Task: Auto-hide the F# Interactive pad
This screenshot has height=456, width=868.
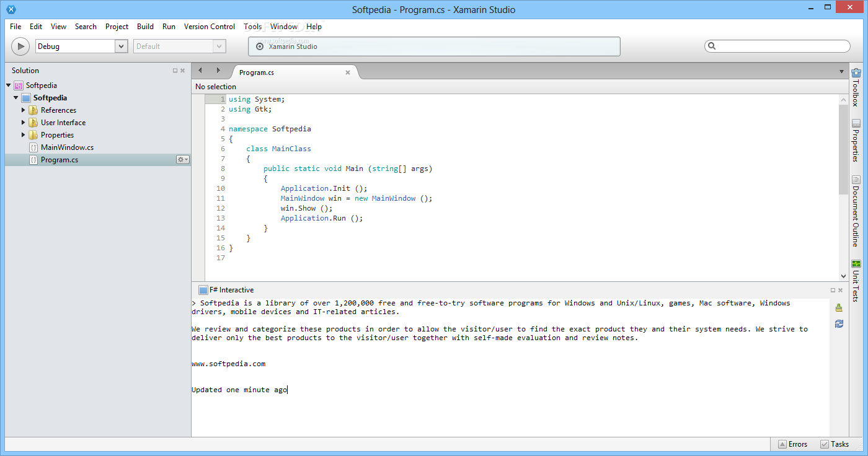Action: [x=833, y=290]
